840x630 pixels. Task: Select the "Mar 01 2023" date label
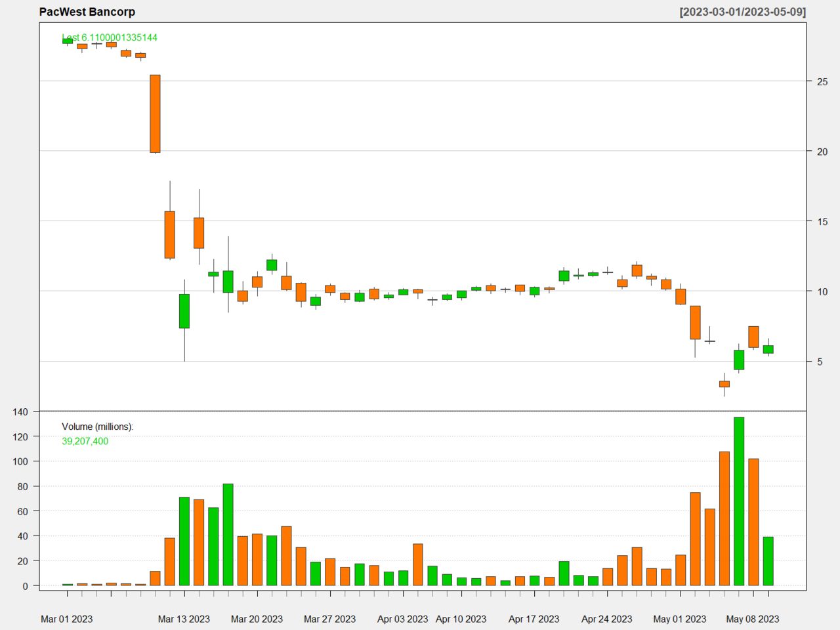coord(67,619)
